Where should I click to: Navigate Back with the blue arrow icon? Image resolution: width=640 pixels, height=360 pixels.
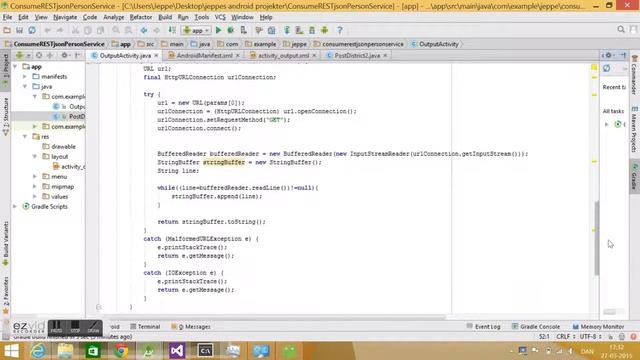coord(144,30)
